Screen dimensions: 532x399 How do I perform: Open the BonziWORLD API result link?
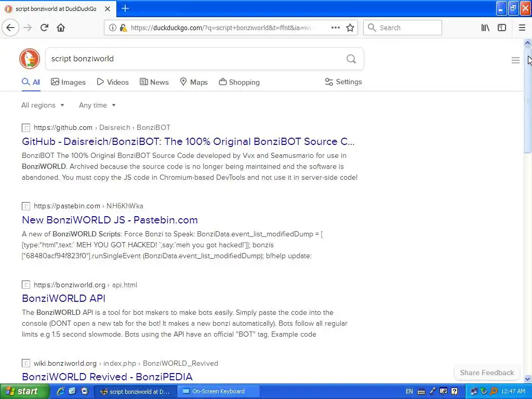coord(64,298)
